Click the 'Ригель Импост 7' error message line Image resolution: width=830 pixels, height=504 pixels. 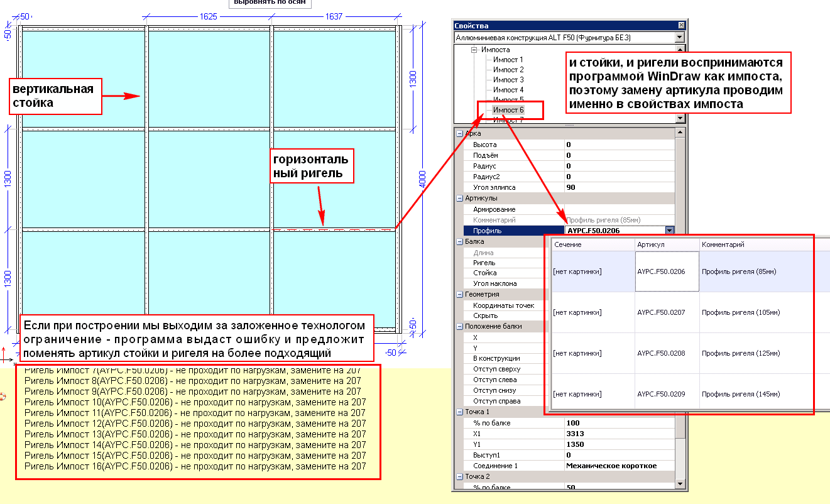click(192, 370)
